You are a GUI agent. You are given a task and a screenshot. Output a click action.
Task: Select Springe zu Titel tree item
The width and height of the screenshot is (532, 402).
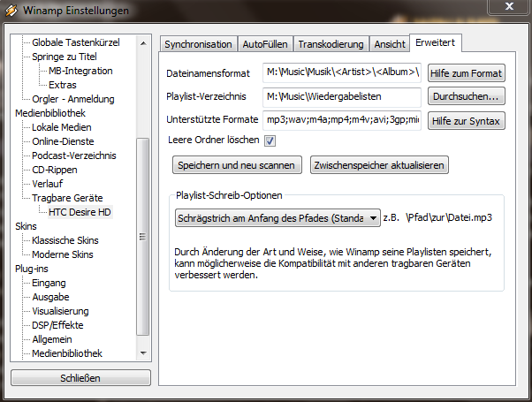click(65, 57)
